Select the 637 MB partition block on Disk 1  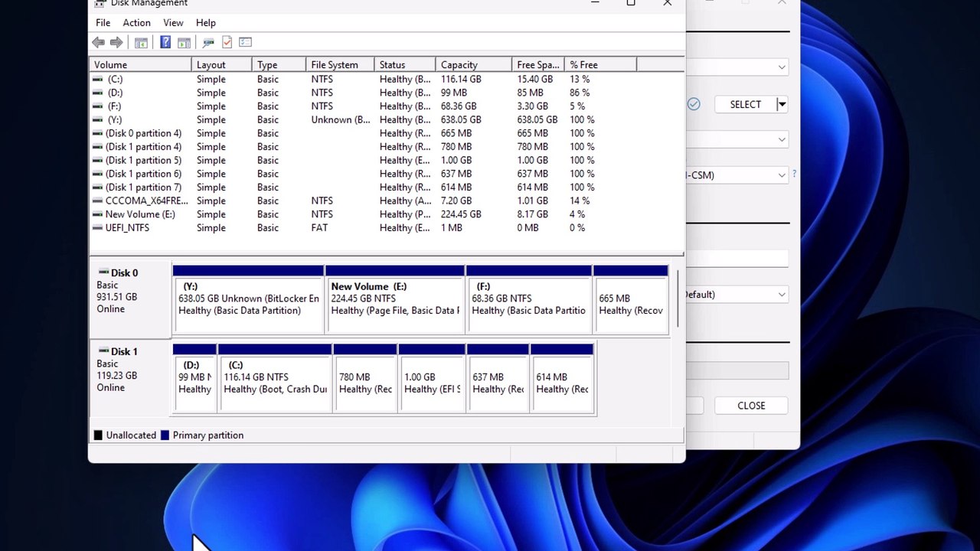click(498, 379)
